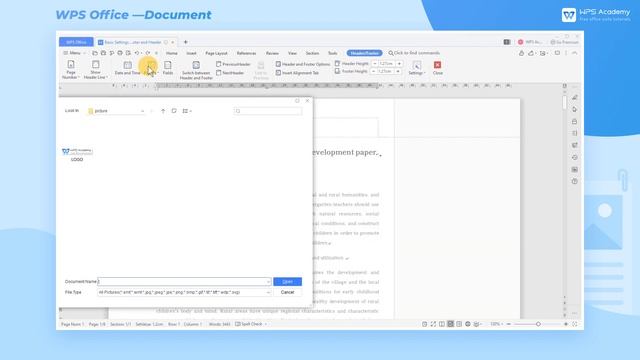The image size is (640, 360).
Task: Open the File Type dropdown
Action: pos(184,292)
